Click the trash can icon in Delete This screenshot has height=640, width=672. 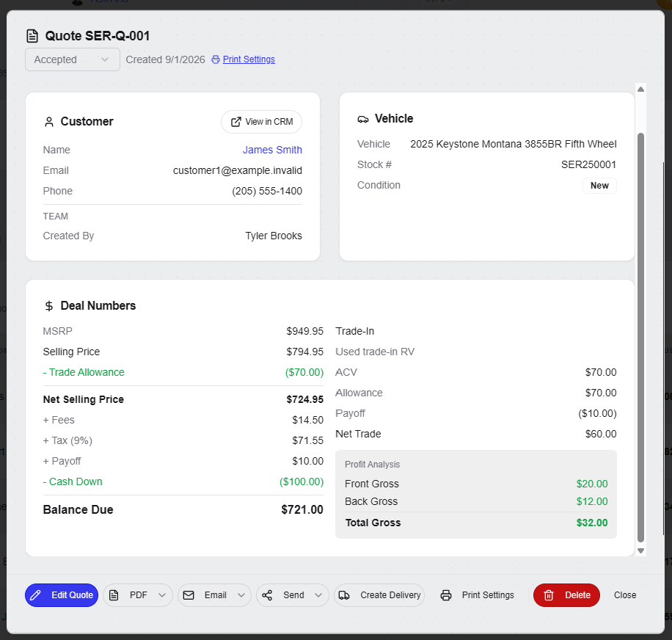[x=549, y=595]
